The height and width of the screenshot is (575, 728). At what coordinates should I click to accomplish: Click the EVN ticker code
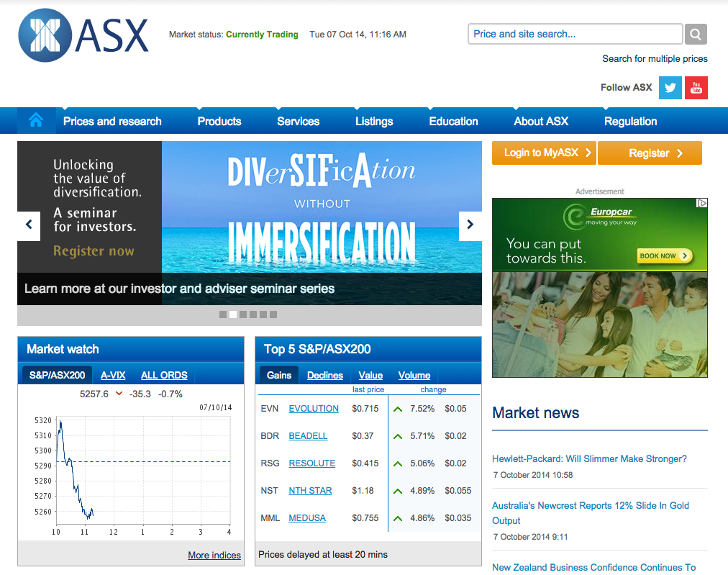[x=269, y=409]
